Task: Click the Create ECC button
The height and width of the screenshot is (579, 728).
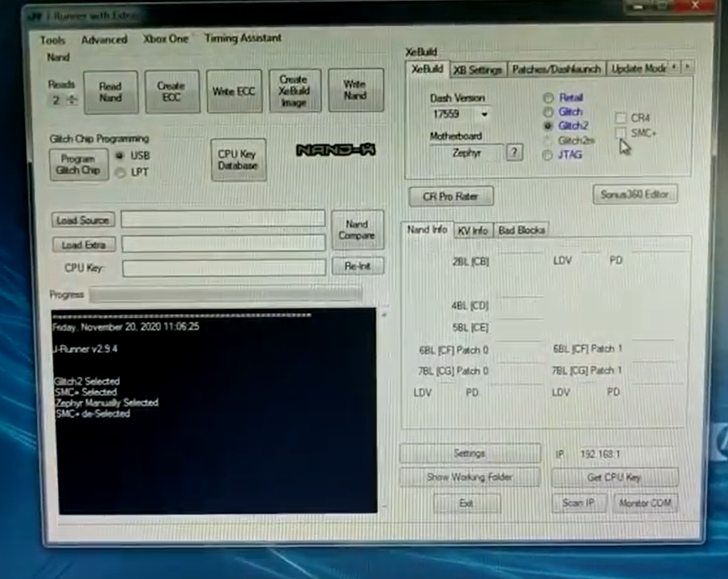Action: pos(171,92)
